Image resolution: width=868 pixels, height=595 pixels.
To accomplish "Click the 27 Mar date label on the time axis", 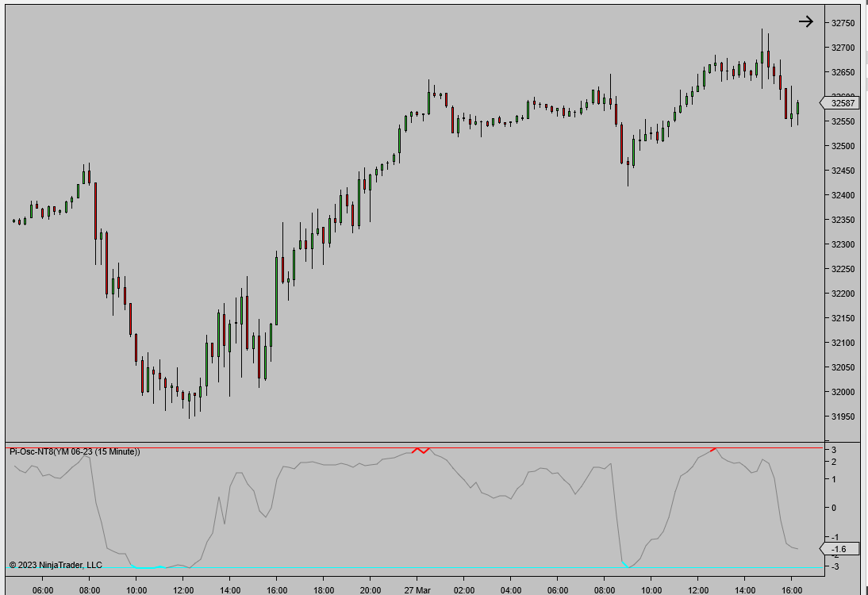I will 417,591.
